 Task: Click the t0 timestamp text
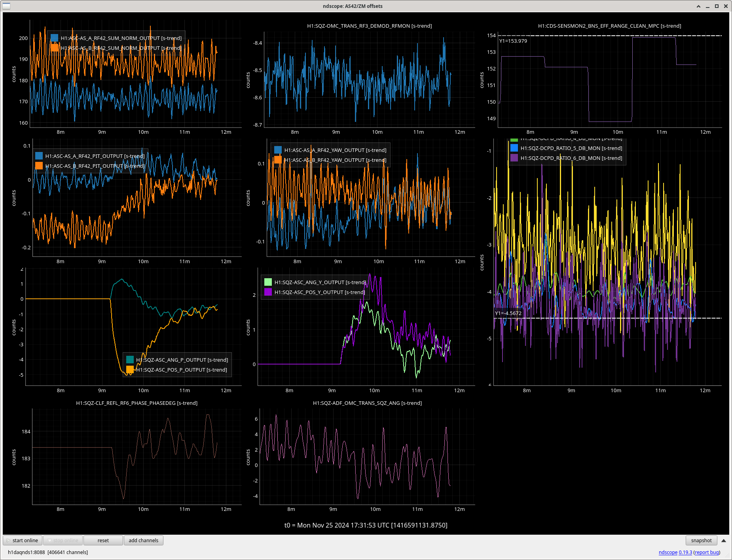pyautogui.click(x=366, y=525)
